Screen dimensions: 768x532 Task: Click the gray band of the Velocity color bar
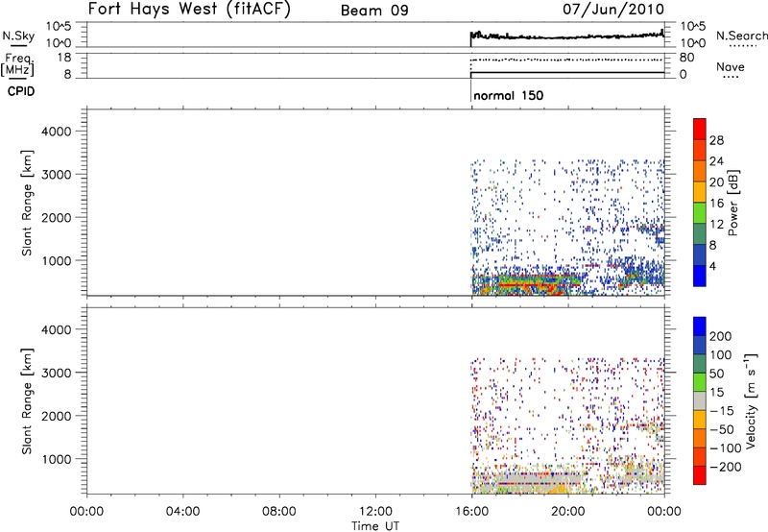tap(700, 400)
